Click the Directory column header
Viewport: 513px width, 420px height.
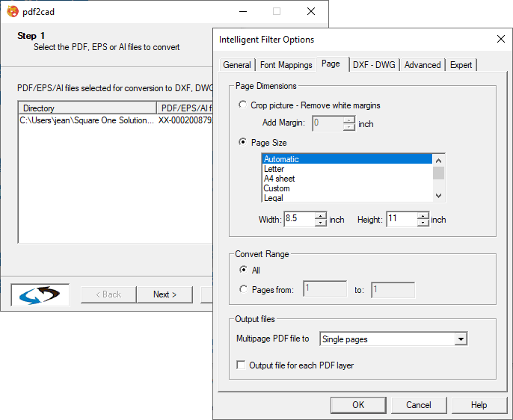tap(87, 108)
